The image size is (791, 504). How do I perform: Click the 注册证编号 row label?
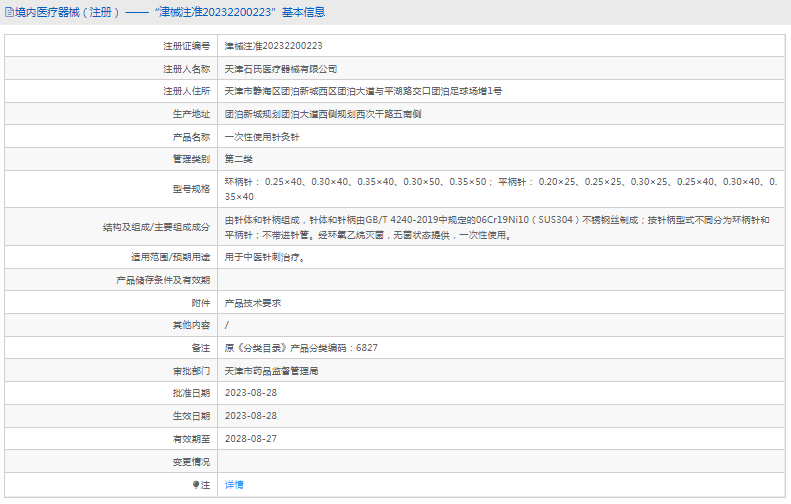pos(187,46)
